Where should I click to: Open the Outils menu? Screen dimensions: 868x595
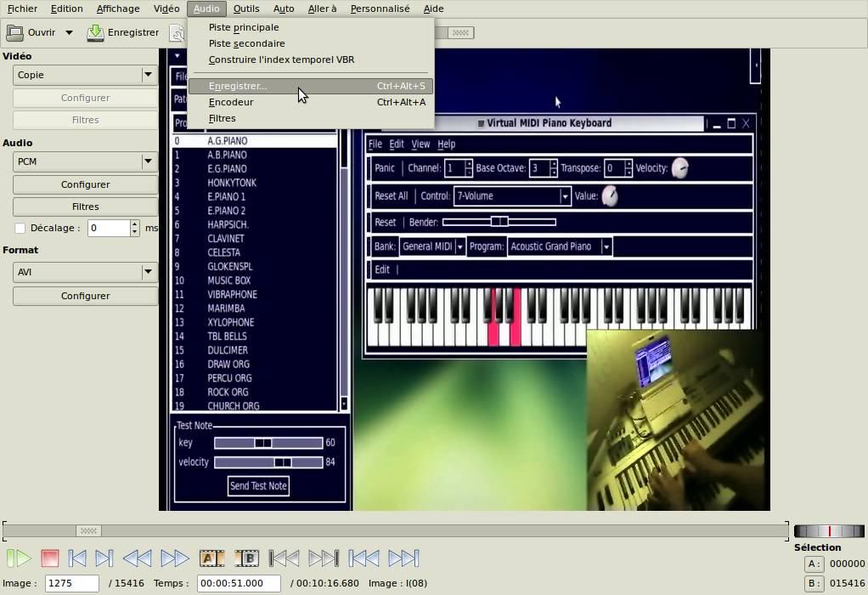coord(246,8)
